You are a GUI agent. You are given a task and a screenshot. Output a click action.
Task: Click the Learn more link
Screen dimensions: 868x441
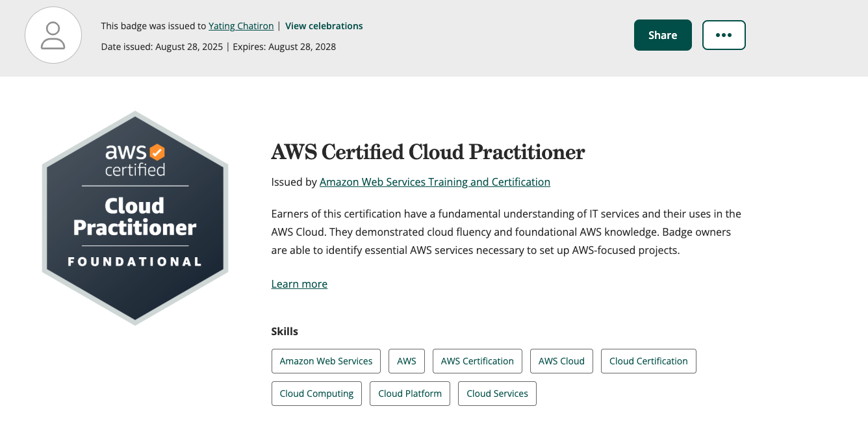pos(299,284)
